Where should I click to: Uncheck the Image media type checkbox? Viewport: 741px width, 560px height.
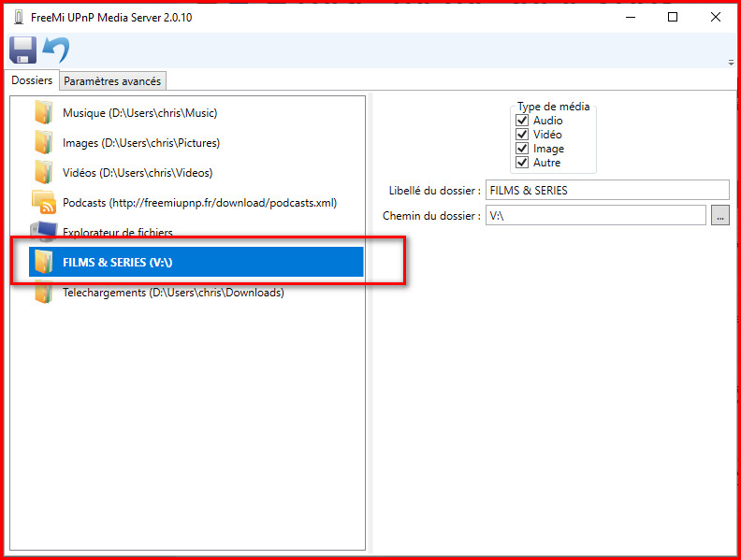click(522, 149)
